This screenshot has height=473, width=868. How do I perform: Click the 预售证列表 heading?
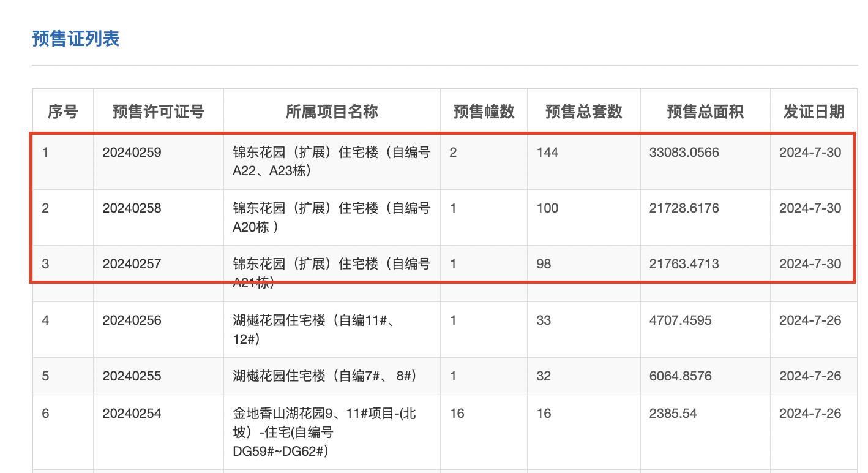(x=76, y=39)
